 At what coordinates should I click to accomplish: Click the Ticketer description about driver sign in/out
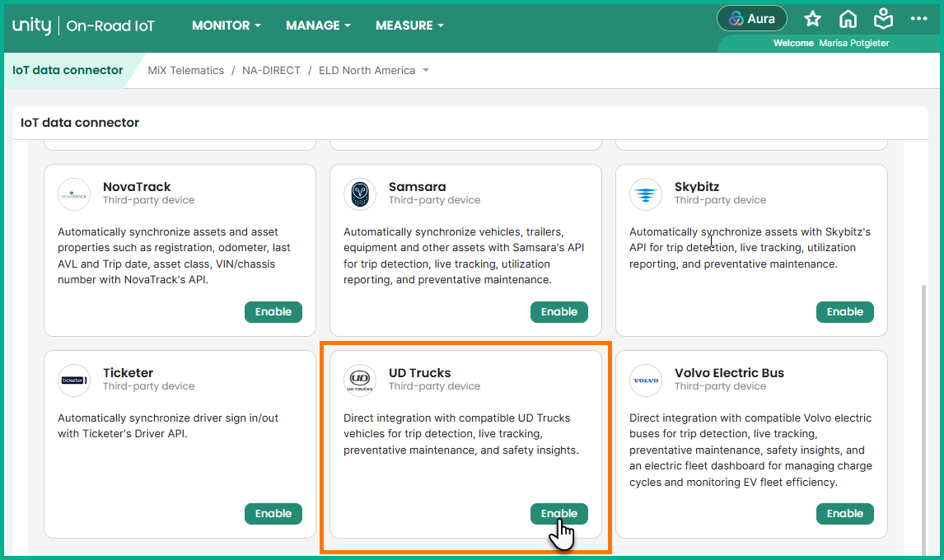click(x=168, y=426)
